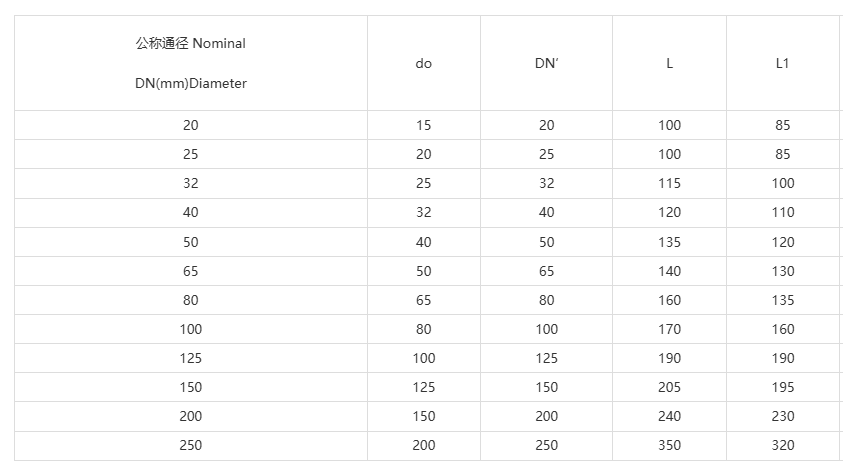Click L1 value 230
Viewport: 843px width, 469px height.
pyautogui.click(x=782, y=416)
